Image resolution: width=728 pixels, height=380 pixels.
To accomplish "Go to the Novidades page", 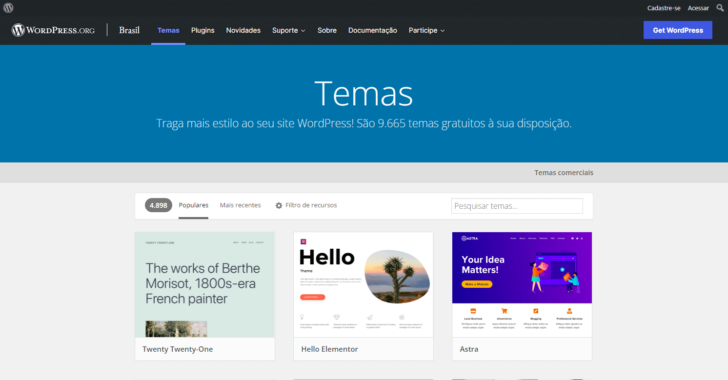I will click(x=243, y=30).
